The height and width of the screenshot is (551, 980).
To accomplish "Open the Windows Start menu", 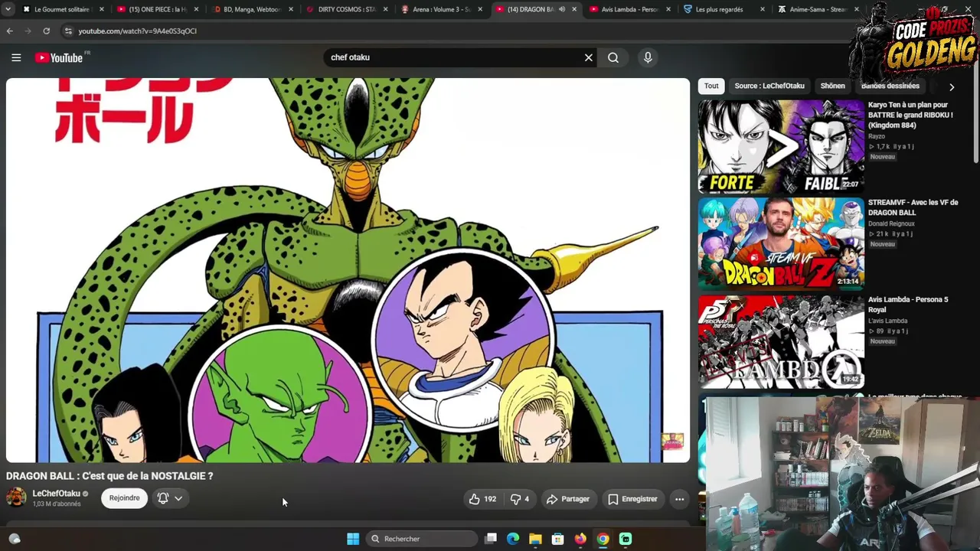I will tap(353, 539).
